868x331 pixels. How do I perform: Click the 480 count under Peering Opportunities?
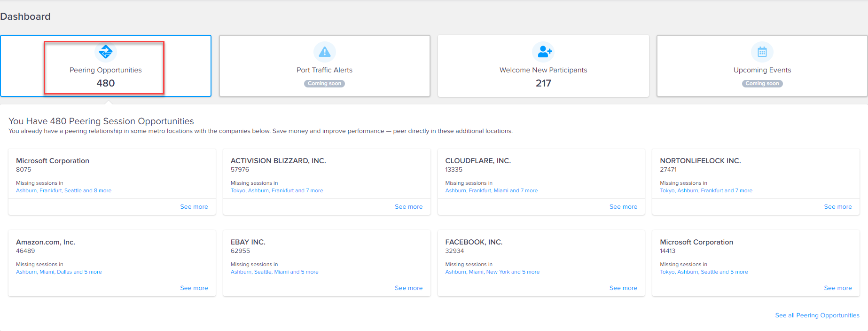pyautogui.click(x=106, y=83)
